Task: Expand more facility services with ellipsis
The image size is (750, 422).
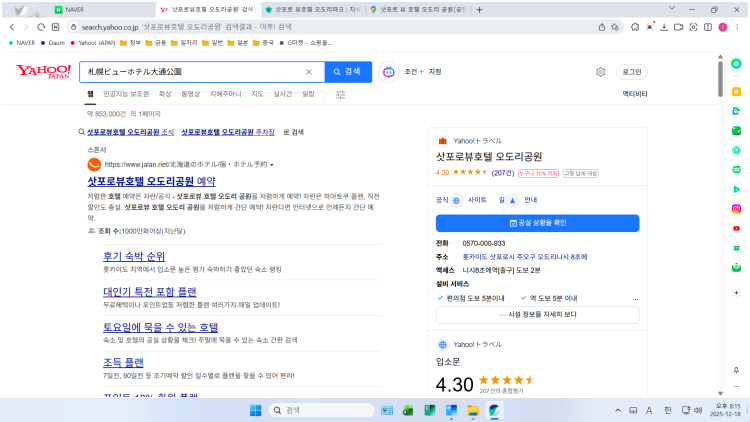Action: 634,298
